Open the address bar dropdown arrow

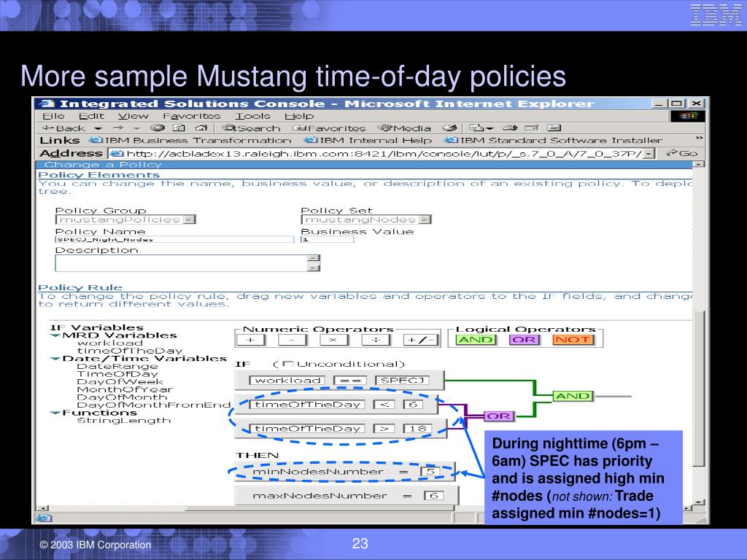[649, 153]
